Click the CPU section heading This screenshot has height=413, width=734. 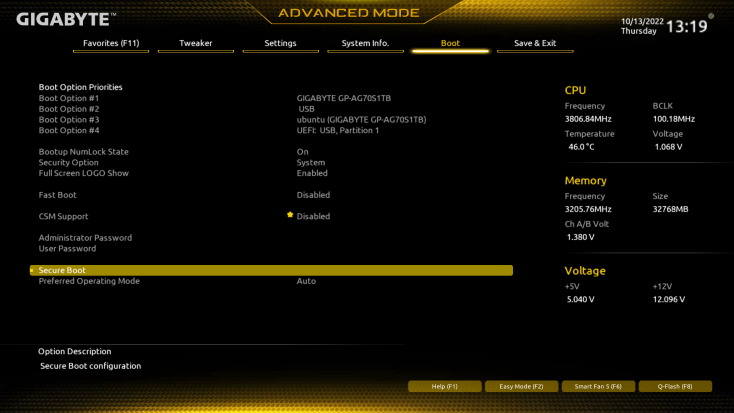[x=575, y=90]
